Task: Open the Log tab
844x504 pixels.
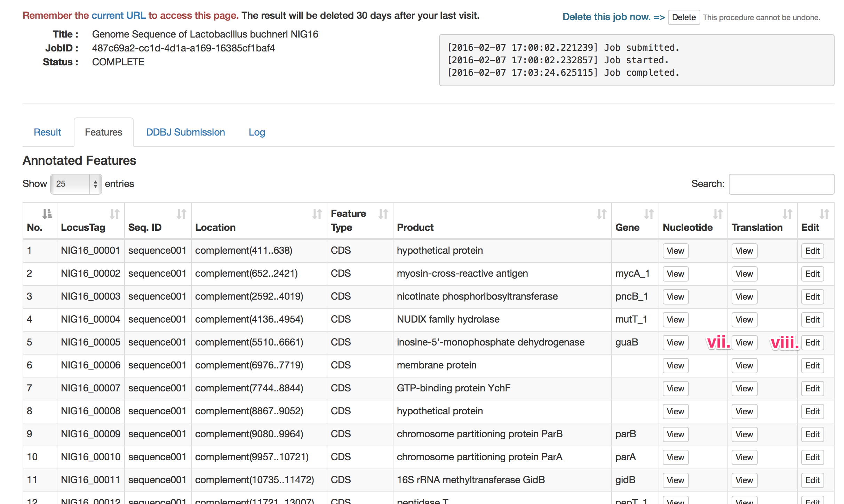Action: [257, 132]
